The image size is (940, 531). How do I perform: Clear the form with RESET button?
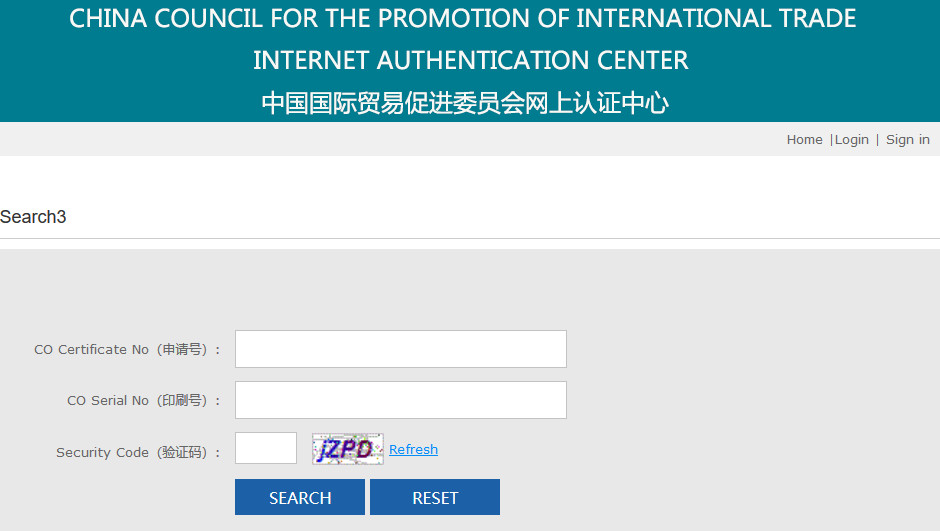[x=435, y=497]
